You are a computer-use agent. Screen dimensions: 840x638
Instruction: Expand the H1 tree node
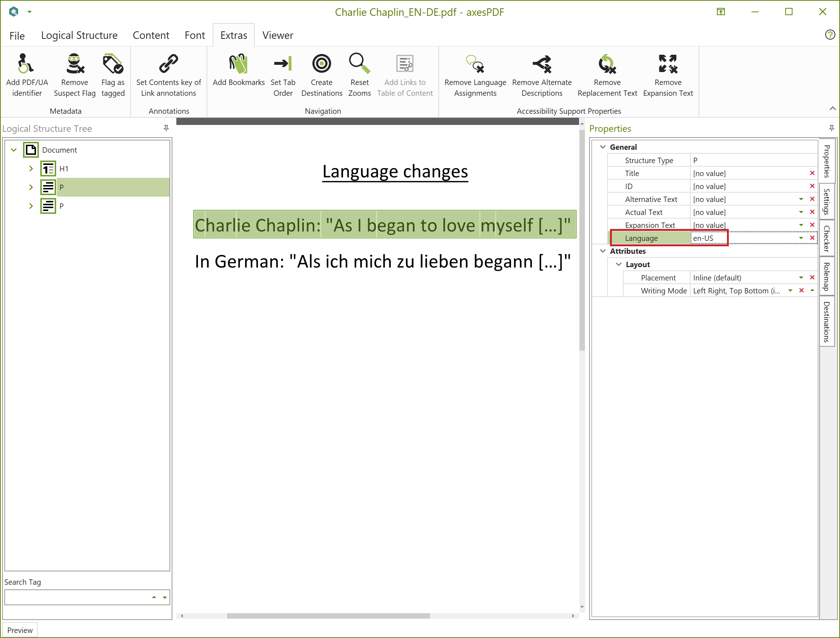(x=31, y=169)
